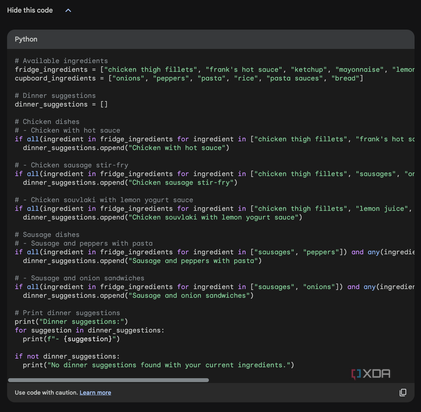Image resolution: width=421 pixels, height=412 pixels.
Task: Click the cupboard_ingredients variable assignment line
Action: click(x=189, y=78)
